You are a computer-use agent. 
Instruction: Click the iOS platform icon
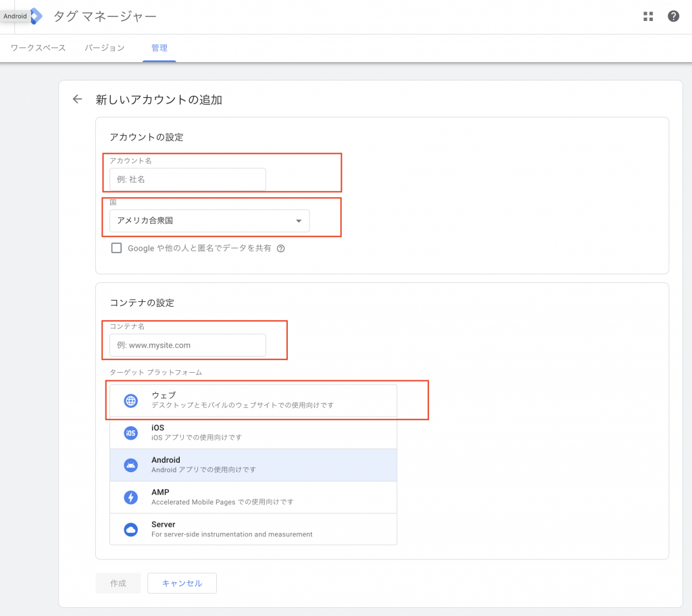point(130,433)
